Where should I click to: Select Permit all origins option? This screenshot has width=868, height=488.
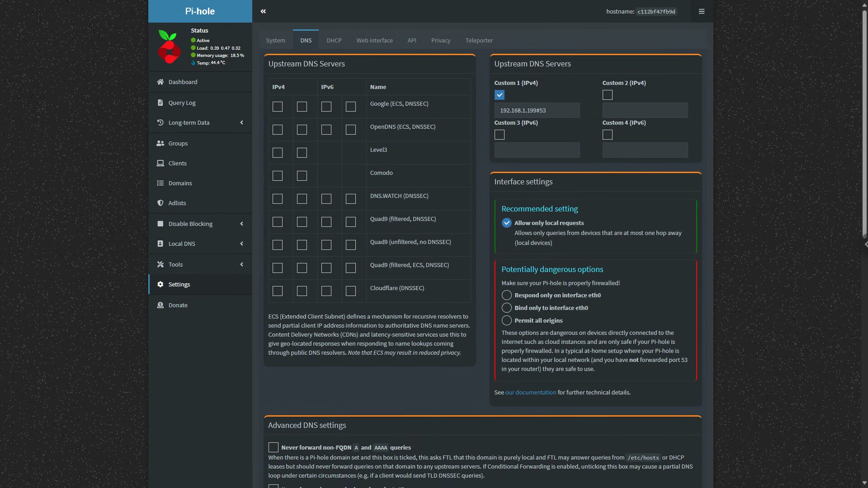pyautogui.click(x=507, y=320)
